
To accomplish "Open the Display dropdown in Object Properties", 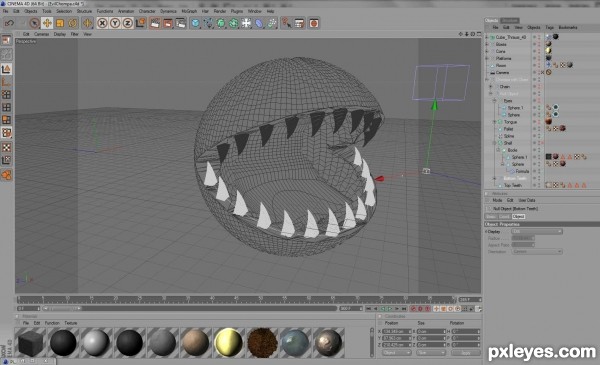I will [x=537, y=231].
